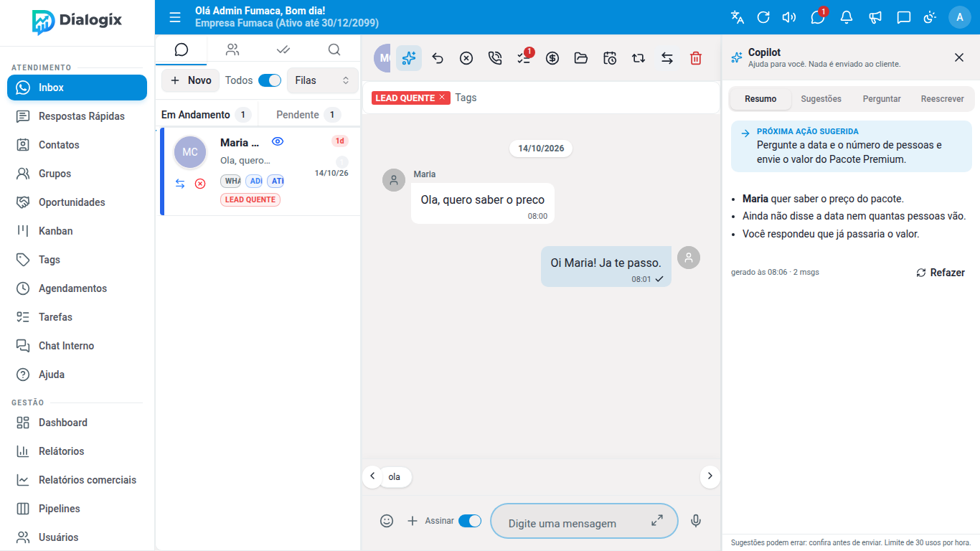This screenshot has width=980, height=551.
Task: Click the 'ola' quick reply chip
Action: click(x=394, y=476)
